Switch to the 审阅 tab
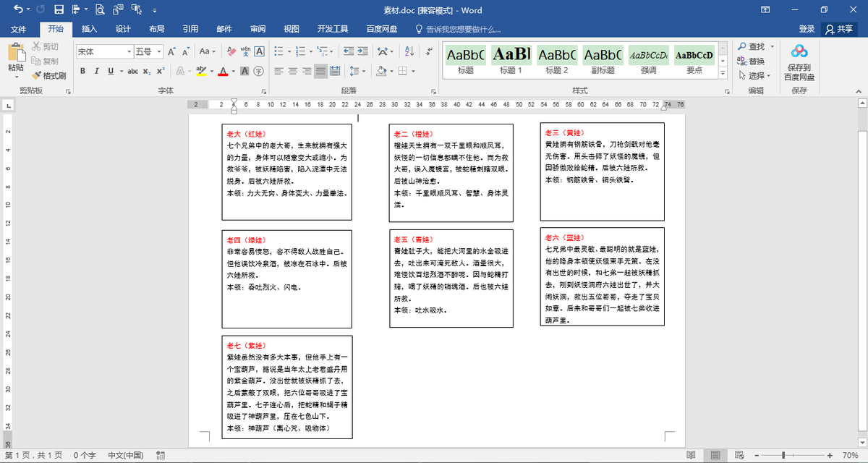Viewport: 868px width, 463px height. [258, 29]
